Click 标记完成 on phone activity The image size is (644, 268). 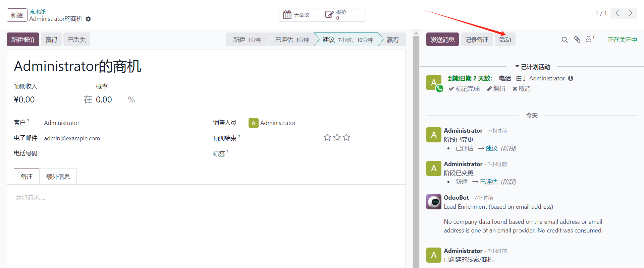pyautogui.click(x=464, y=89)
